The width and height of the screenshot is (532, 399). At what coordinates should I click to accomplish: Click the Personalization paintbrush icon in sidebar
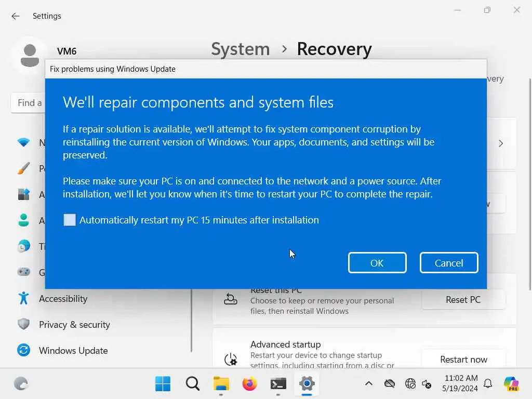click(23, 168)
